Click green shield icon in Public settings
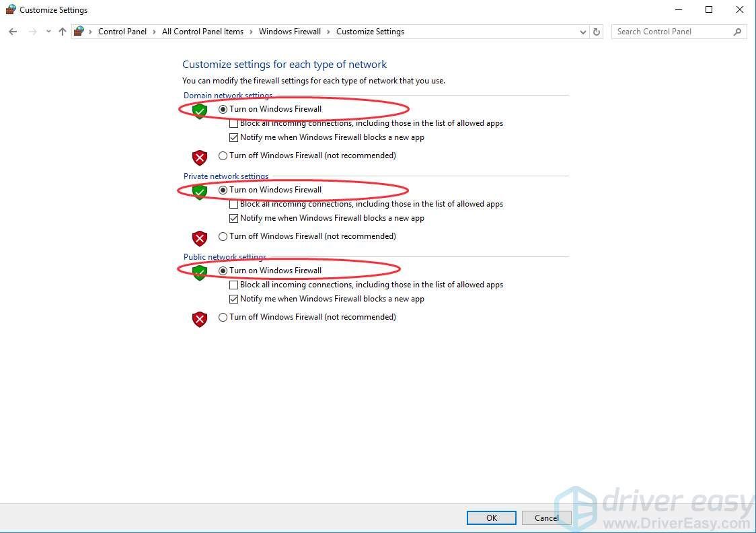The width and height of the screenshot is (756, 533). pyautogui.click(x=200, y=273)
